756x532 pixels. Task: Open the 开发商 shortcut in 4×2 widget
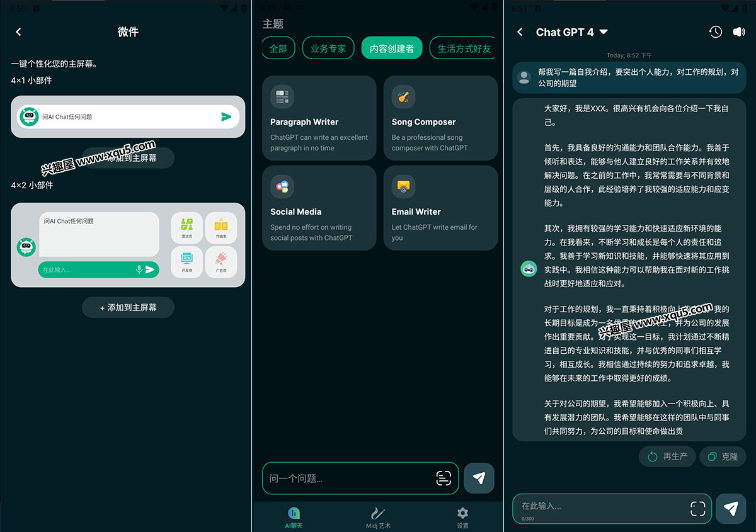click(186, 261)
